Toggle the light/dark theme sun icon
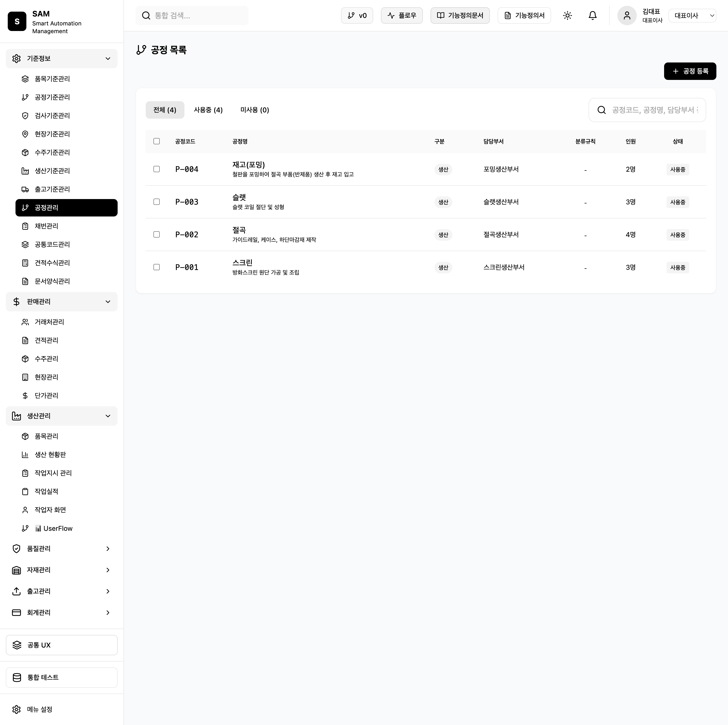Viewport: 728px width, 725px height. point(567,15)
